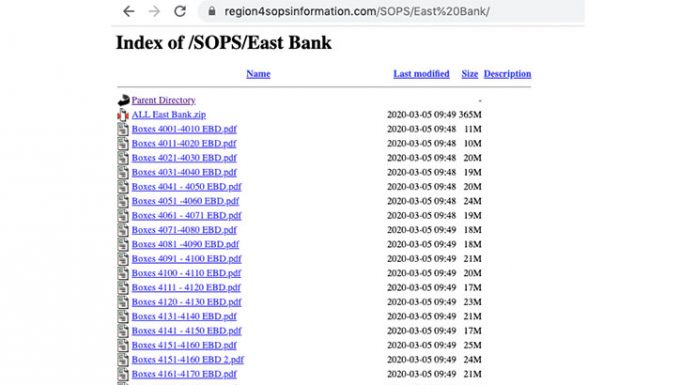
Task: Click the 25M size of Boxes 4151-4160 EBD.pdf
Action: click(x=472, y=345)
